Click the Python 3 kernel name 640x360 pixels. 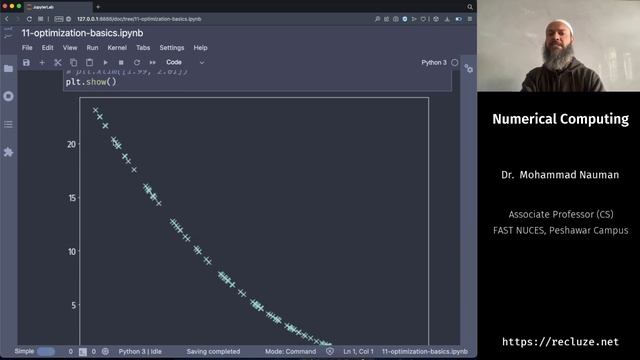tap(433, 62)
